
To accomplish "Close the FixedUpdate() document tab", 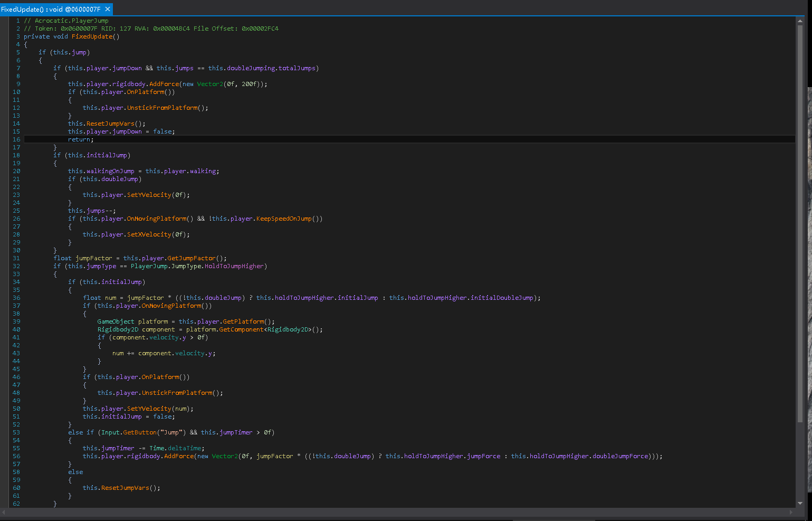I will (108, 9).
